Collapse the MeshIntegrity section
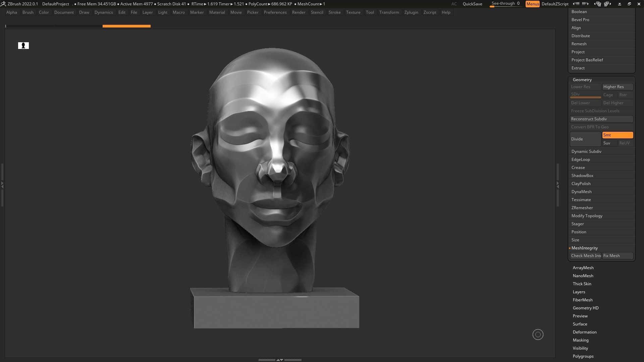 coord(585,248)
